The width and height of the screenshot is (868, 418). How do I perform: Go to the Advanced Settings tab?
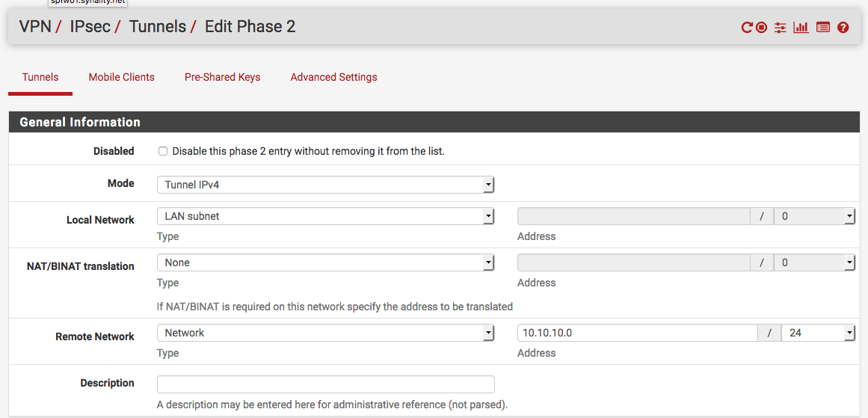coord(333,77)
